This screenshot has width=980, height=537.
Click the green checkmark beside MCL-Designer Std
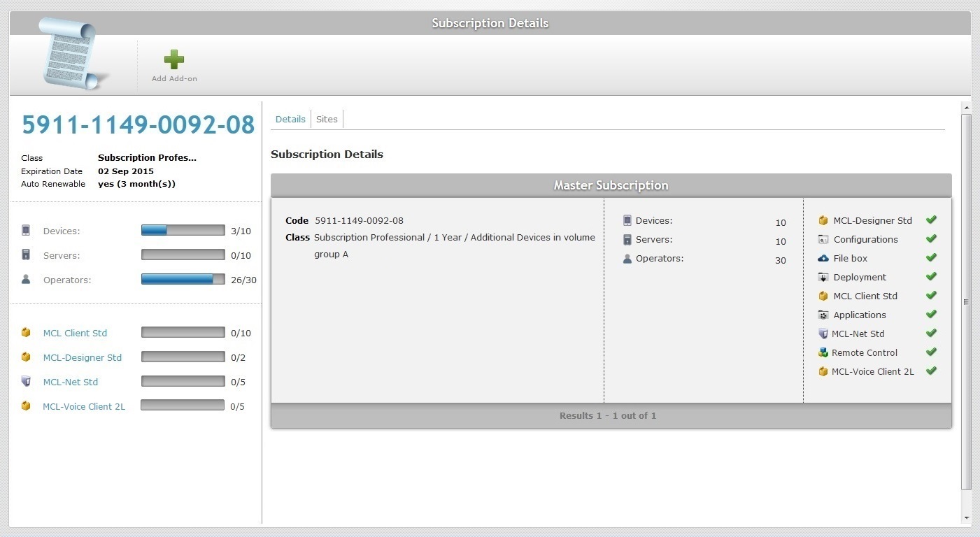coord(931,220)
